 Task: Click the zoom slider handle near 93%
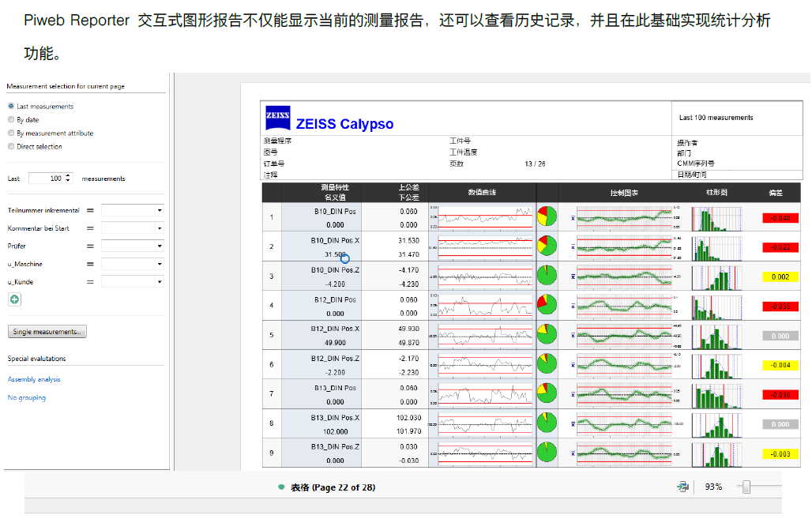pos(746,487)
